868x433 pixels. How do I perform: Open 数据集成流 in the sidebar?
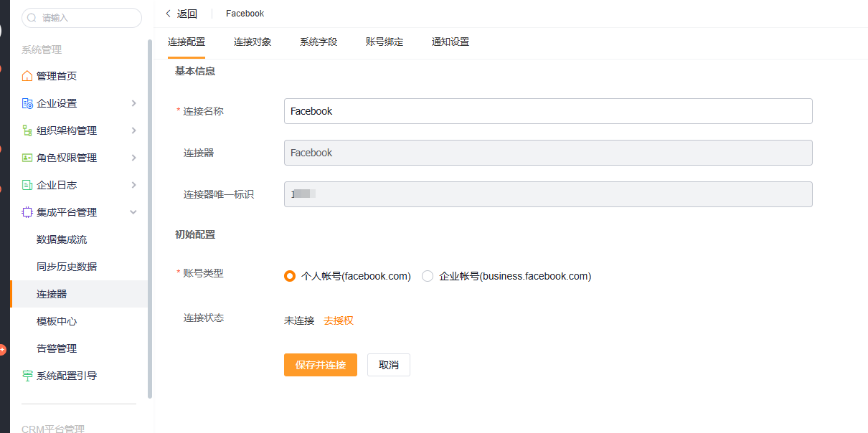pos(62,239)
